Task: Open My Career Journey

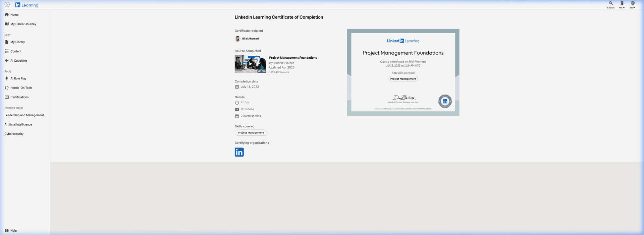Action: coord(23,24)
